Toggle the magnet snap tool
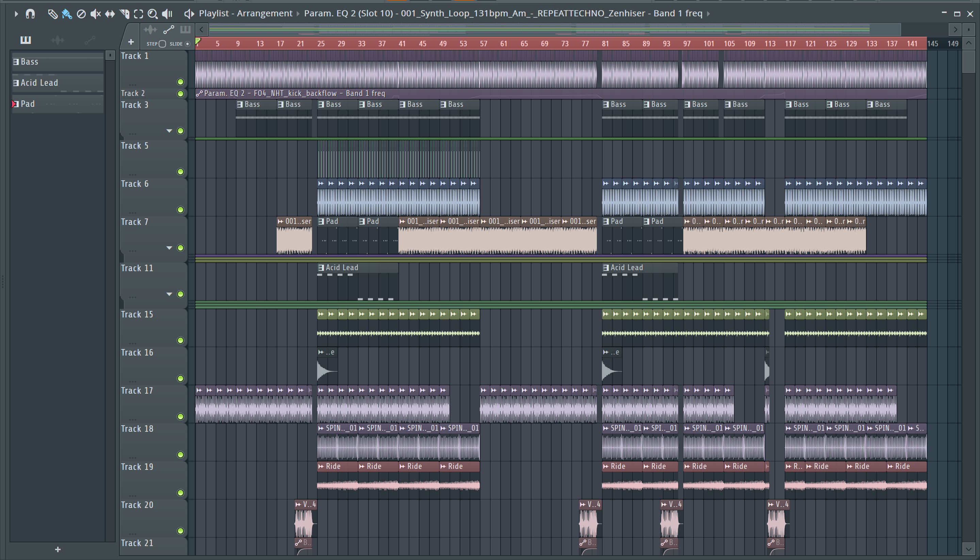The height and width of the screenshot is (560, 980). click(x=30, y=14)
